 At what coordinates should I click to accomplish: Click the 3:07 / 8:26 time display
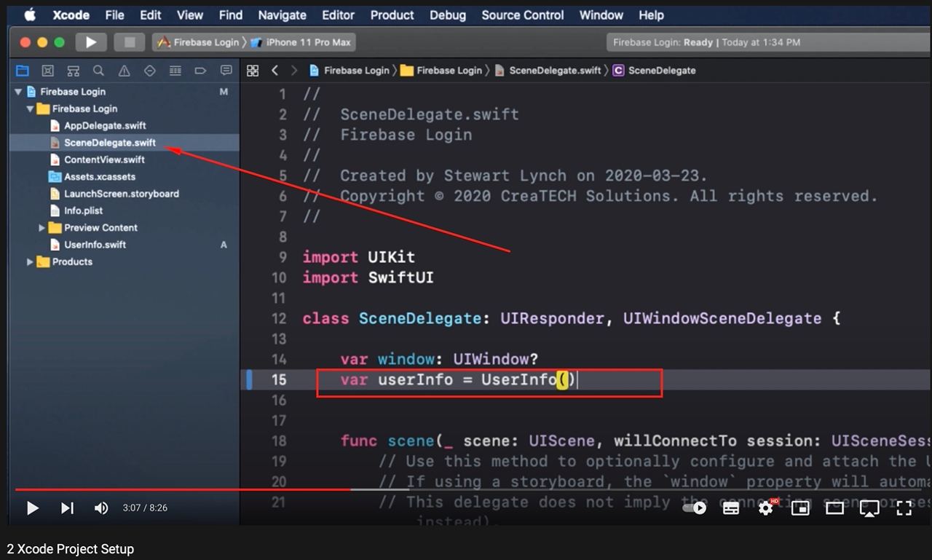coord(145,508)
